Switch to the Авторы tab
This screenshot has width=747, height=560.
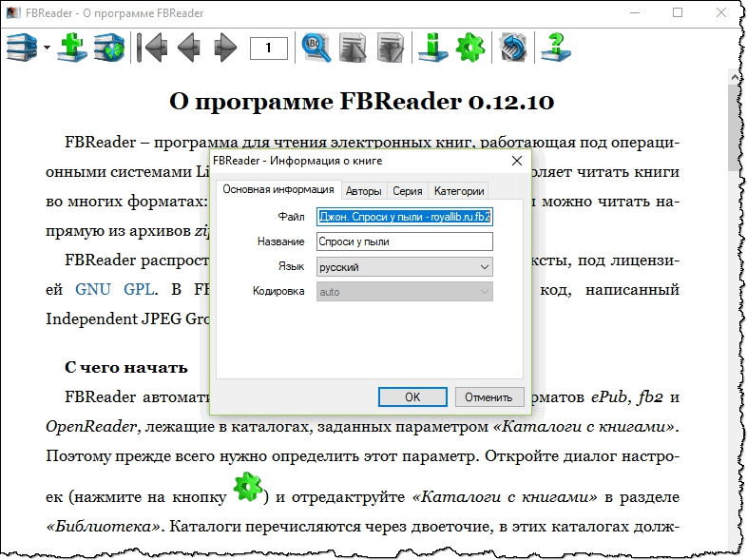coord(363,191)
